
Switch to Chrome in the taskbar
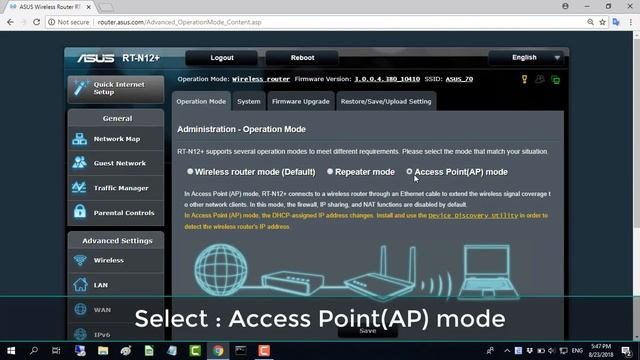tap(218, 351)
